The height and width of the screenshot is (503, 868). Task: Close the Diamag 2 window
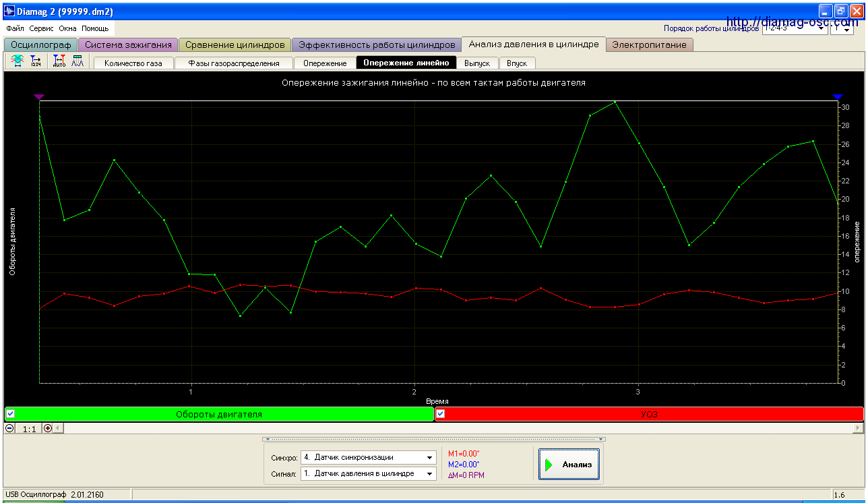point(856,11)
